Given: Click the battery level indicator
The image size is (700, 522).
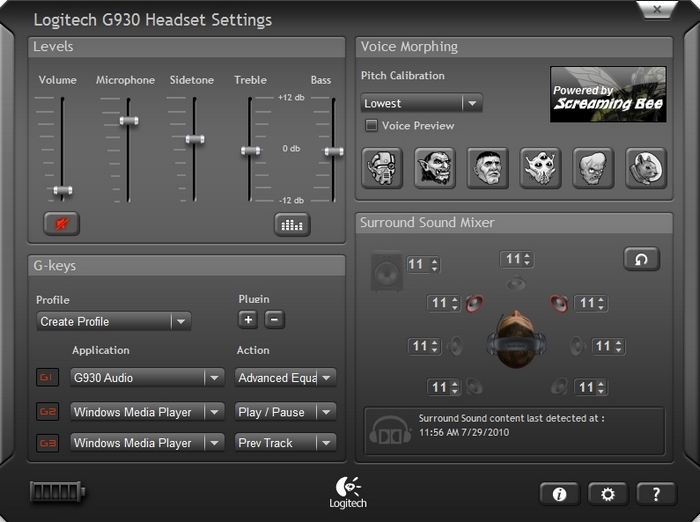Looking at the screenshot, I should (58, 492).
